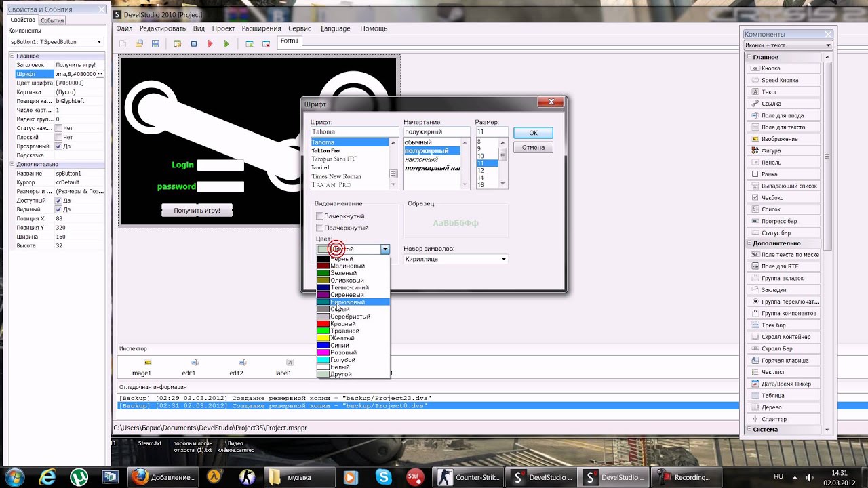The height and width of the screenshot is (488, 868).
Task: Collapse the Дополнительно section in properties
Action: [13, 164]
